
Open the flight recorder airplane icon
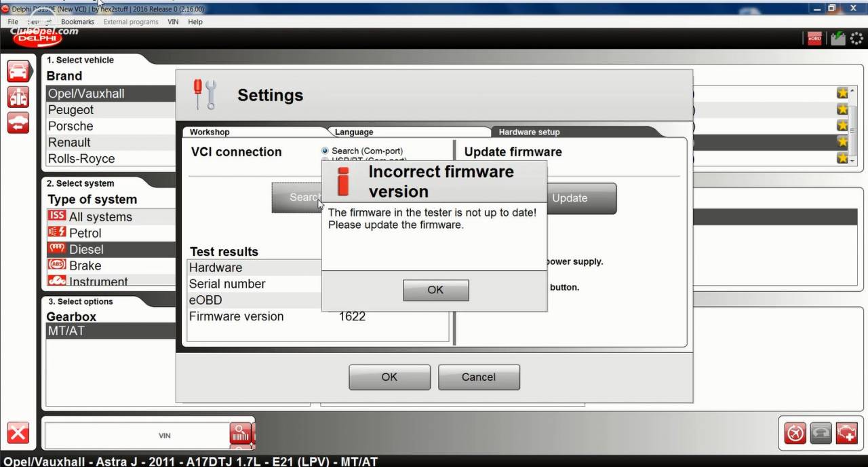click(795, 432)
